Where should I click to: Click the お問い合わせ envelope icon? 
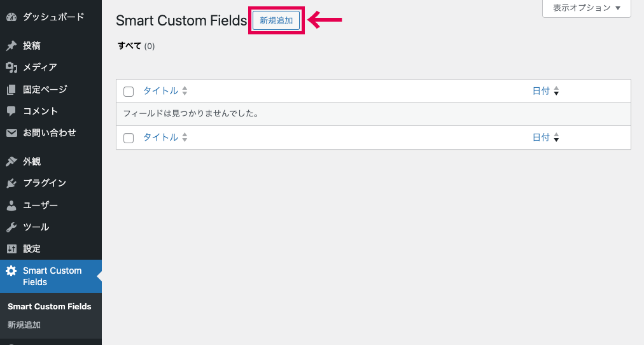pos(11,133)
